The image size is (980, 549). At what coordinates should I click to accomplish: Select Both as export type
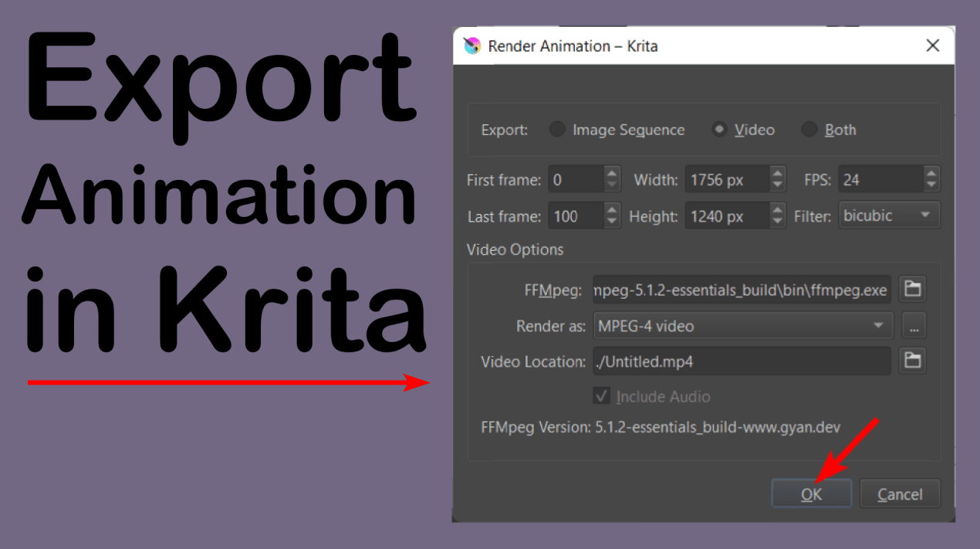tap(809, 130)
